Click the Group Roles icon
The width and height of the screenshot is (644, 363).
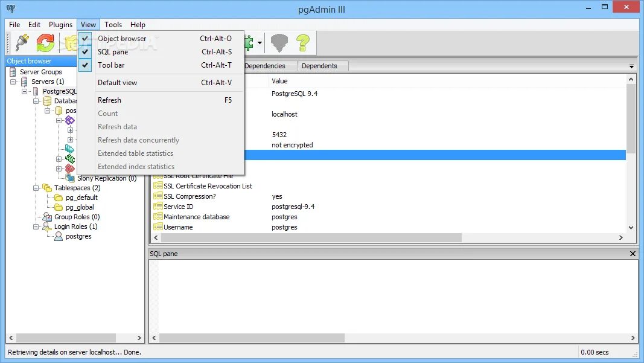pyautogui.click(x=47, y=217)
